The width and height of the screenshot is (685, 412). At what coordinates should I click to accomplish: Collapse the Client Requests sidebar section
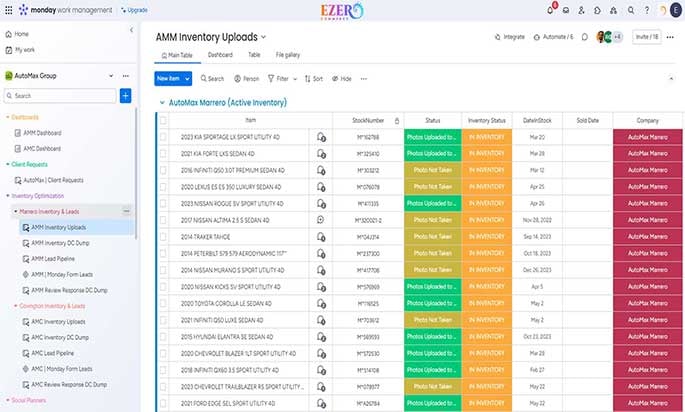click(x=7, y=164)
